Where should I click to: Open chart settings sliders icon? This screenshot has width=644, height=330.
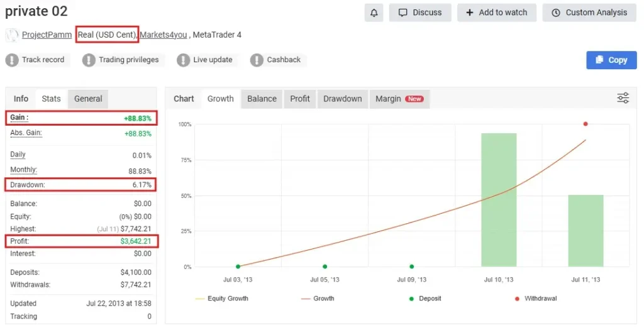[623, 98]
